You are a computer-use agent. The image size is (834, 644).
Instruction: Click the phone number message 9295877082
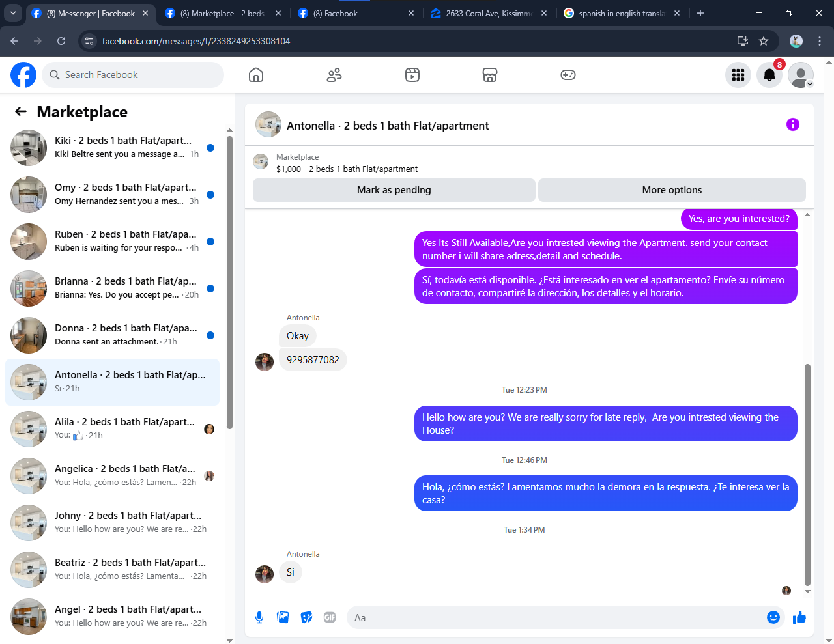[313, 359]
